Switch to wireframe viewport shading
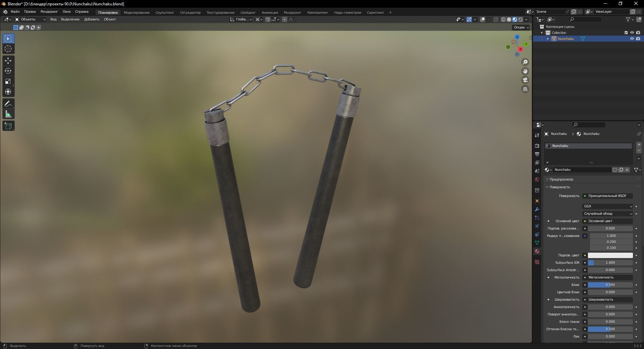The image size is (644, 349). (x=503, y=19)
